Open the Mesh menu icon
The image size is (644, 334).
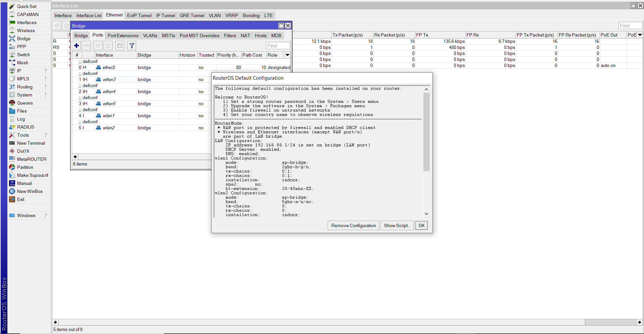[x=12, y=63]
